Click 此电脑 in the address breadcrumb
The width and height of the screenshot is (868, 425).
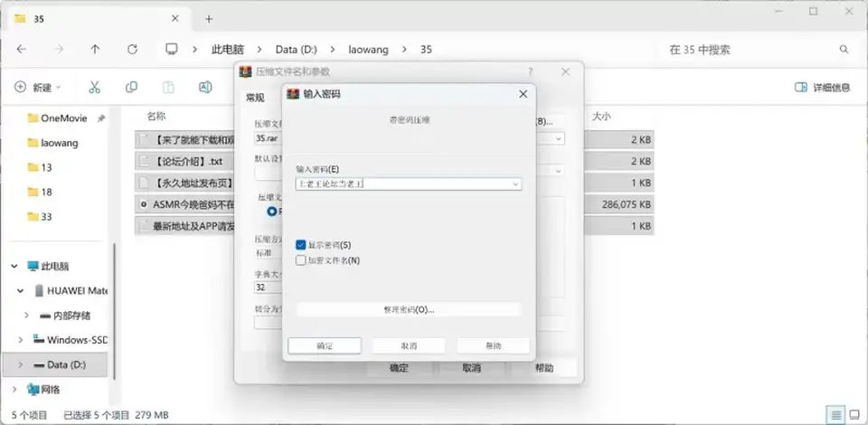[x=228, y=49]
